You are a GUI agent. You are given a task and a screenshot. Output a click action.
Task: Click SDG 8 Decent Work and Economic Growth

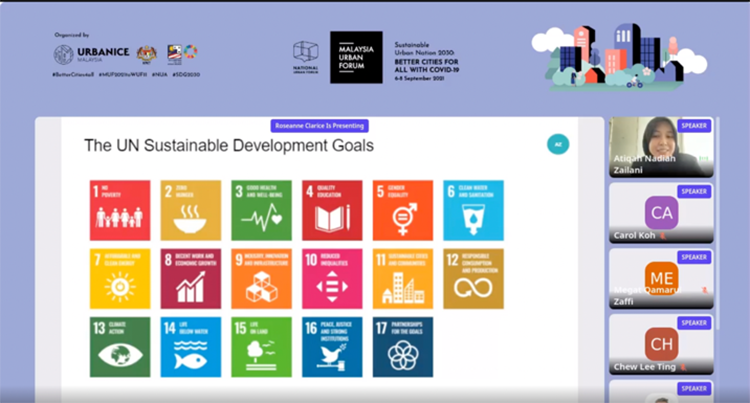[191, 279]
